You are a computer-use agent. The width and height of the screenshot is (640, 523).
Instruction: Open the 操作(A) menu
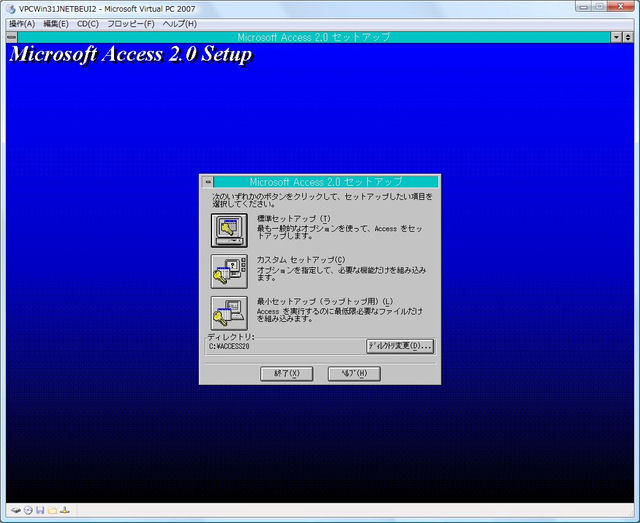(x=22, y=24)
